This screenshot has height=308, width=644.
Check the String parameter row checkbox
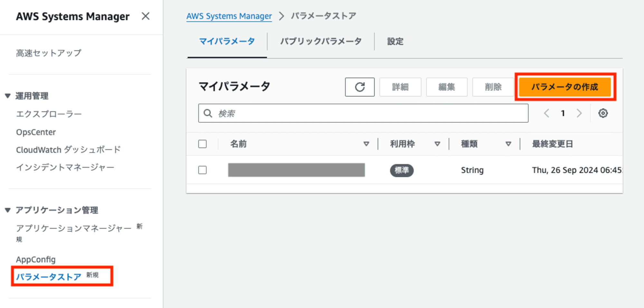pyautogui.click(x=202, y=170)
